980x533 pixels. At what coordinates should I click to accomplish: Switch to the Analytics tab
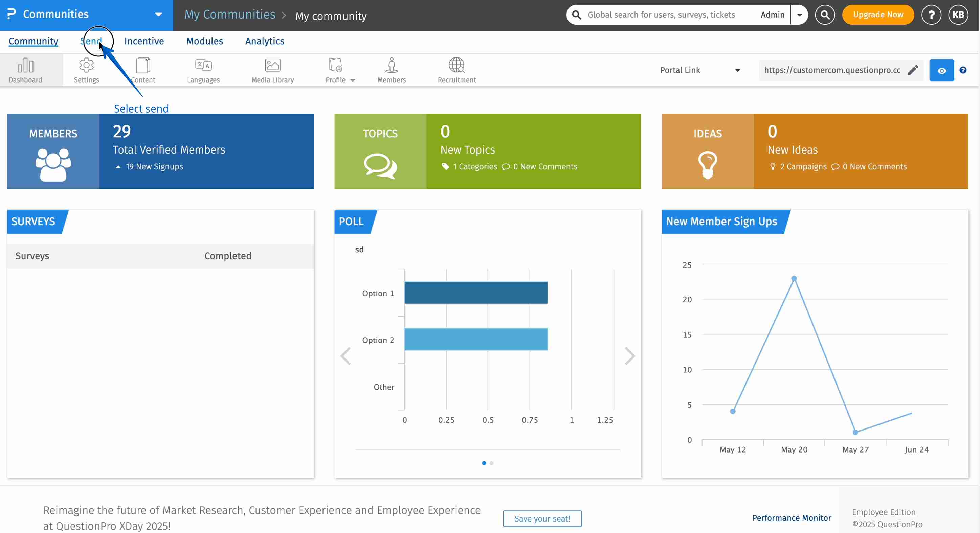[264, 41]
